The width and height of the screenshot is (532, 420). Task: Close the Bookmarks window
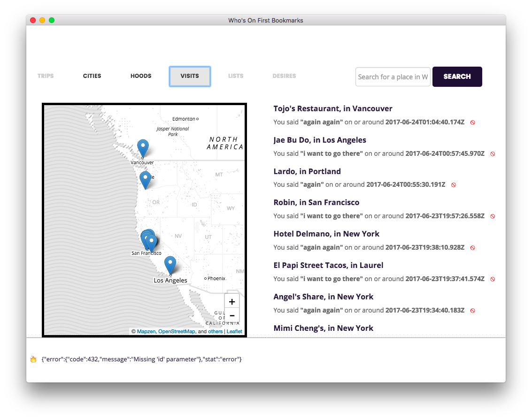(33, 20)
